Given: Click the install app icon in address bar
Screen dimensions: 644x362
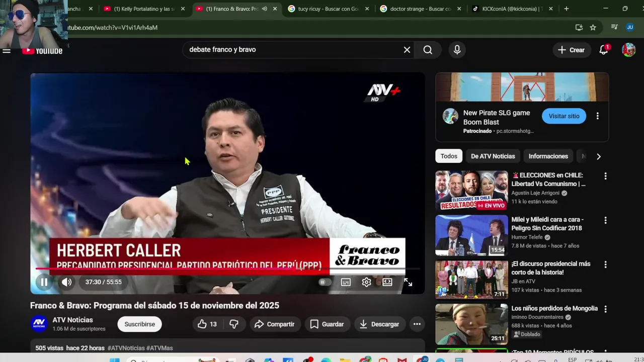Looking at the screenshot, I should (579, 28).
